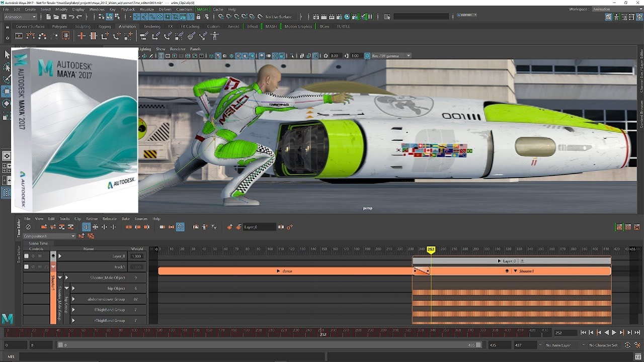Click the Parent Constraint shelf icon
The height and width of the screenshot is (362, 644).
(144, 36)
